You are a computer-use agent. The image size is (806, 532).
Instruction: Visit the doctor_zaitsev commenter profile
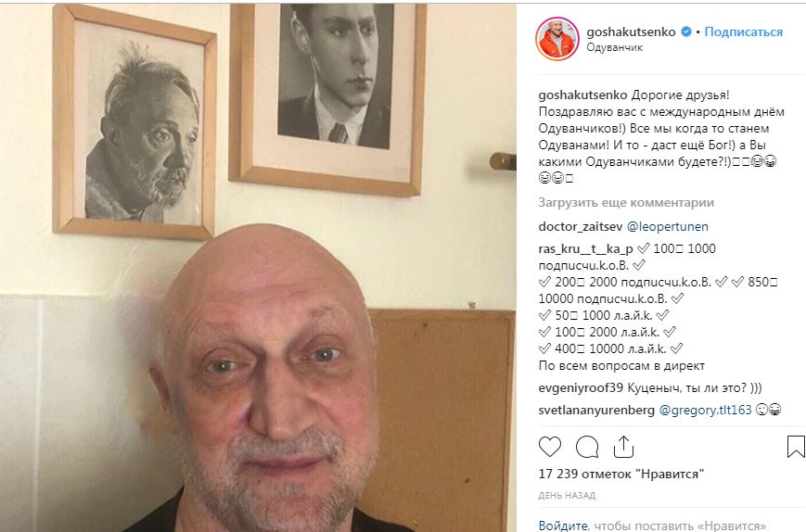tap(581, 226)
